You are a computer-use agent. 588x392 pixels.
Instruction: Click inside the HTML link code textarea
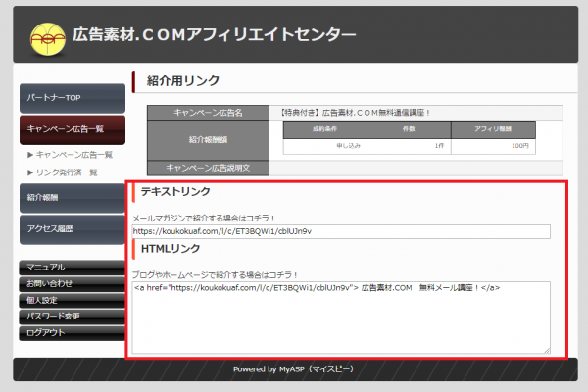point(341,318)
